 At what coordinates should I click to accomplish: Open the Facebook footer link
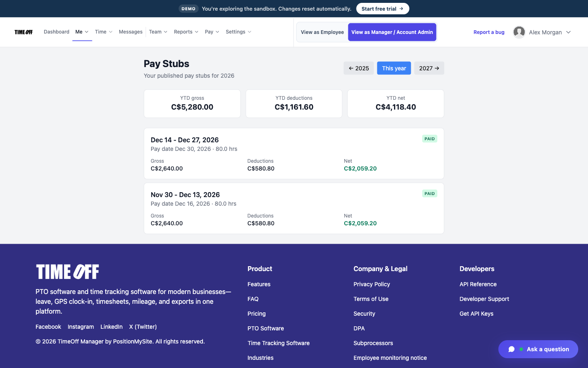pos(48,327)
